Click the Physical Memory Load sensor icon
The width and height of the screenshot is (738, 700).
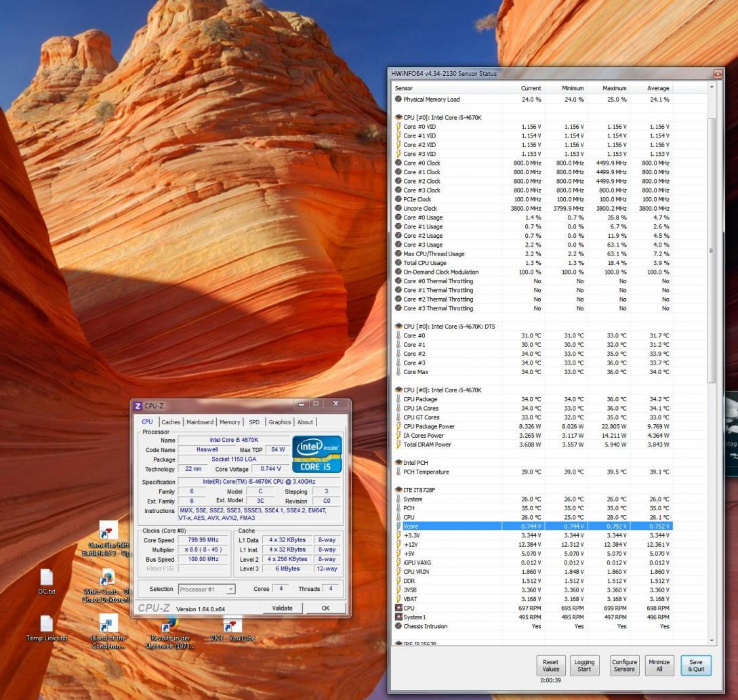pyautogui.click(x=398, y=100)
